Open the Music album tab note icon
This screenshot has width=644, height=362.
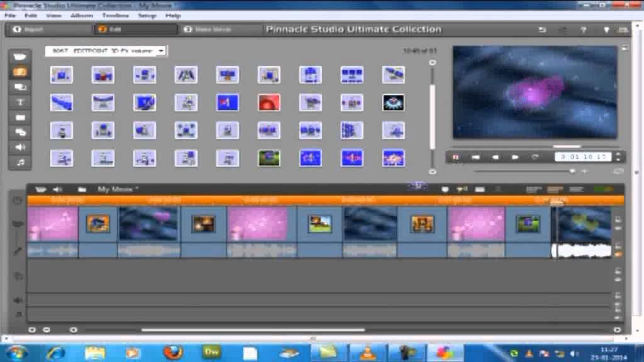coord(19,162)
